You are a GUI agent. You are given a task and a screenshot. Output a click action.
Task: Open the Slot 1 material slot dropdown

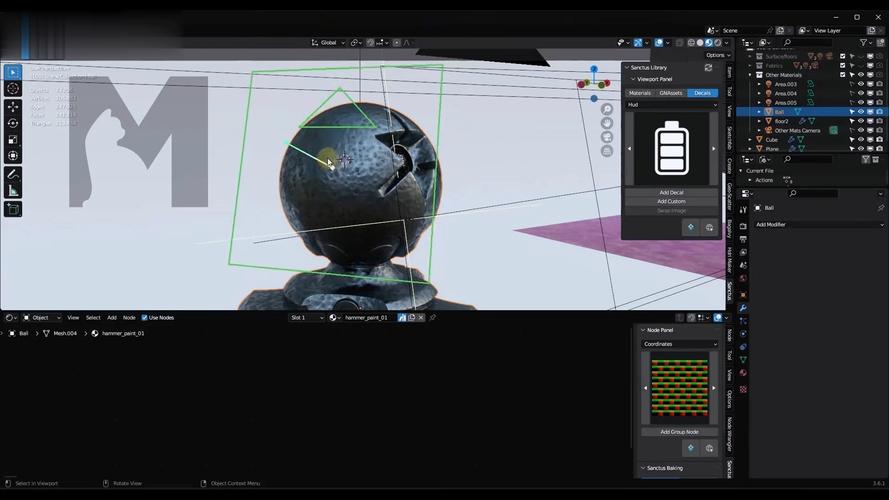coord(307,317)
